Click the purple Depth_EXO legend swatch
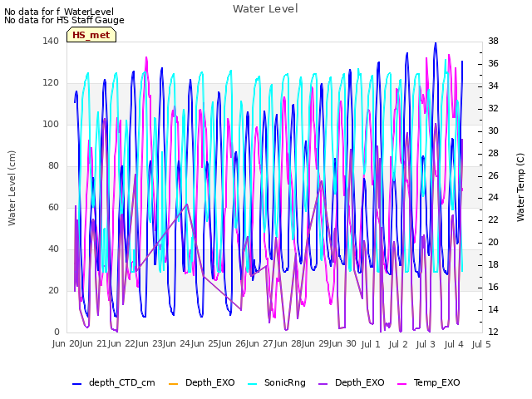The height and width of the screenshot is (399, 532). click(323, 384)
